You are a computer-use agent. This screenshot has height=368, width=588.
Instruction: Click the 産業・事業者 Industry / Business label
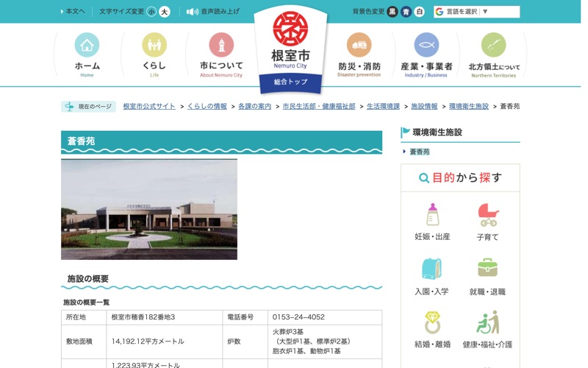point(426,69)
